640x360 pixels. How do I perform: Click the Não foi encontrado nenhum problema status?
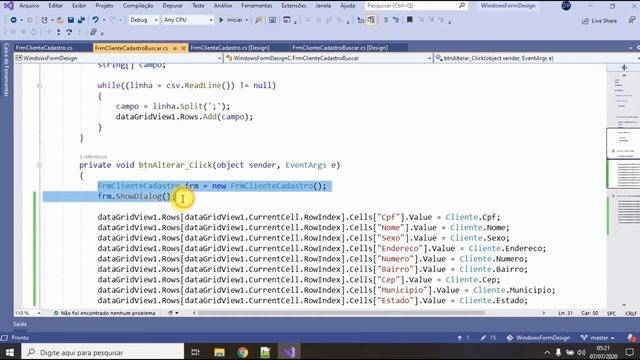click(x=104, y=313)
